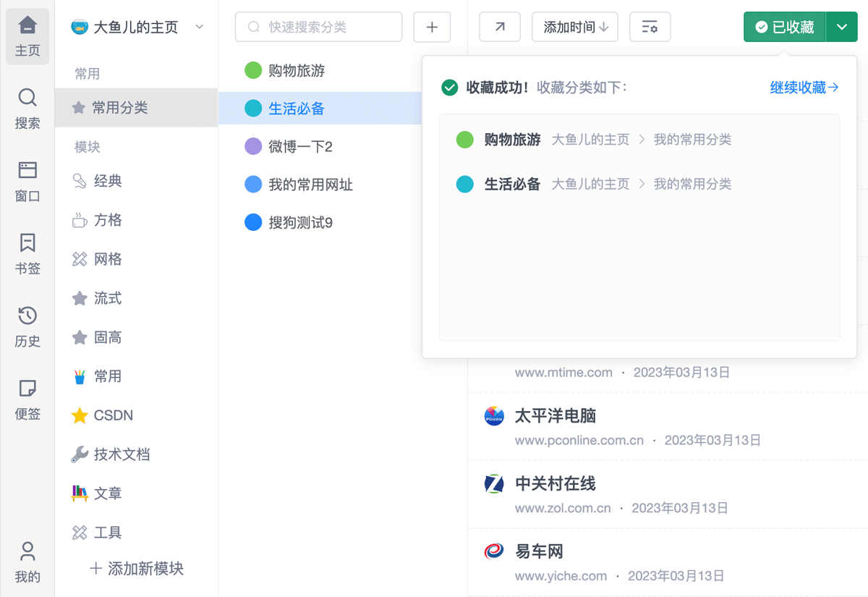Open the 中关村在线 bookmark title
Viewport: 868px width, 597px height.
pos(556,483)
